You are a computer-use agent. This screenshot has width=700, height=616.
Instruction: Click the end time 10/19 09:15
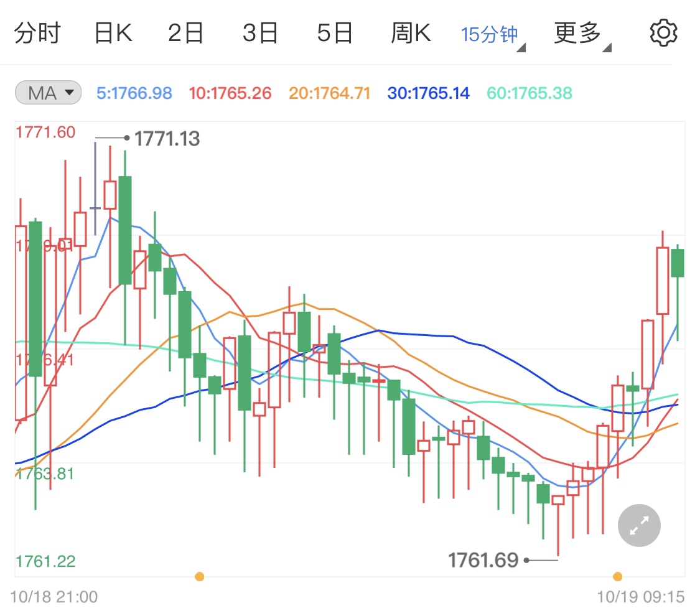(641, 597)
